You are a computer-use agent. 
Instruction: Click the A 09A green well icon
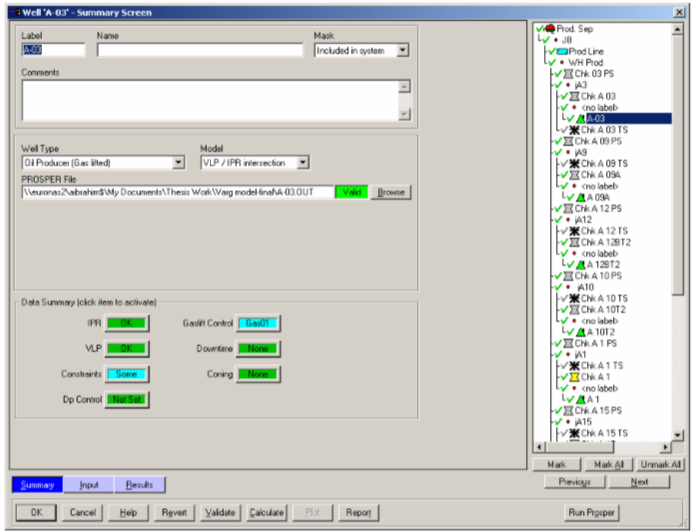(x=581, y=197)
